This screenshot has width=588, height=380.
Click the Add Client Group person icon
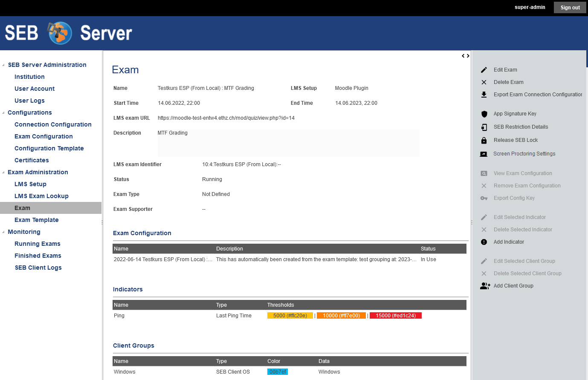pyautogui.click(x=485, y=286)
